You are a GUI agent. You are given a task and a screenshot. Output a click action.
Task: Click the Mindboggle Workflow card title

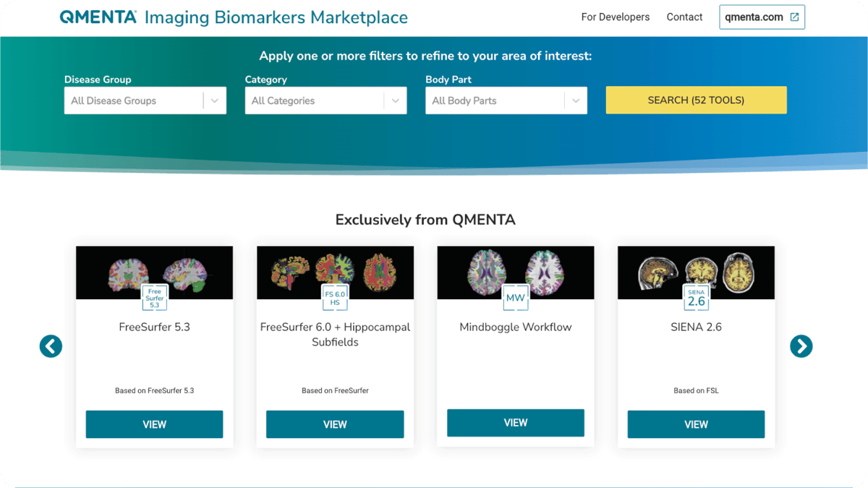click(516, 327)
